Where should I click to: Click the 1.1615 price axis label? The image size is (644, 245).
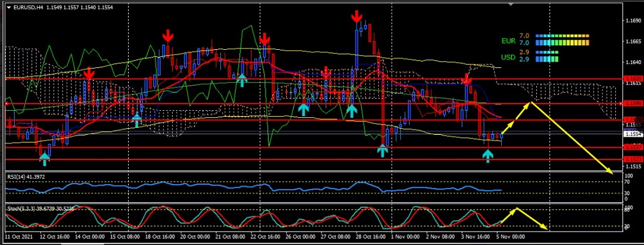click(632, 83)
